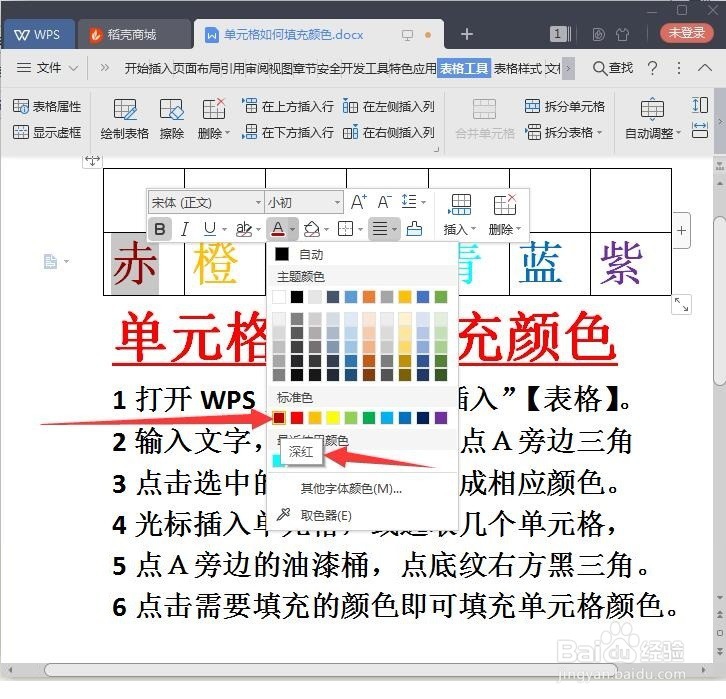Open the font size box 小初

(304, 202)
